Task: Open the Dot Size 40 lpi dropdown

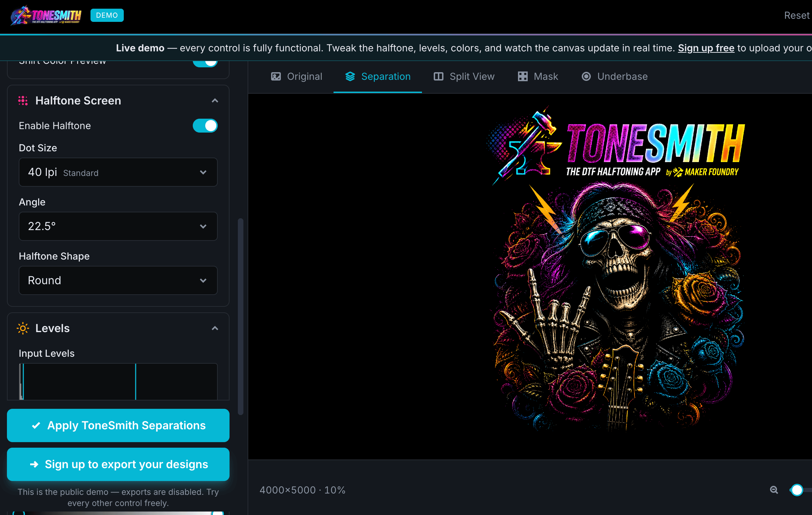Action: click(x=118, y=172)
